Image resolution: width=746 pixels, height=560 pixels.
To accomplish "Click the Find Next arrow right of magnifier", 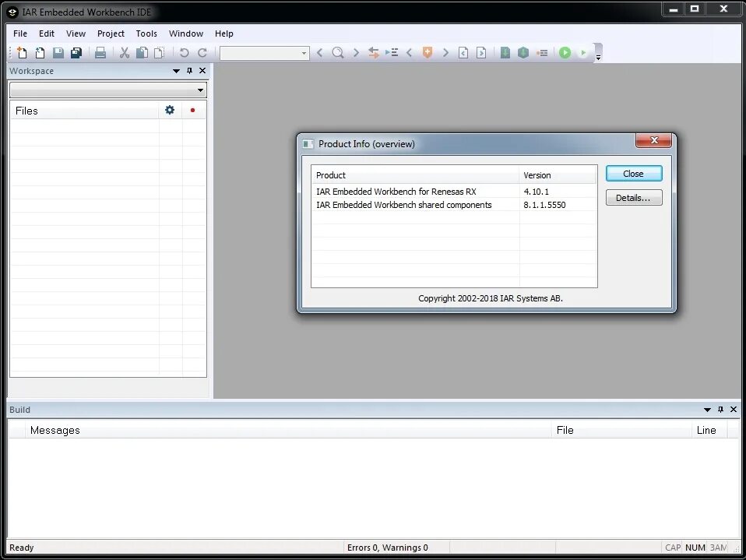I will (x=356, y=53).
